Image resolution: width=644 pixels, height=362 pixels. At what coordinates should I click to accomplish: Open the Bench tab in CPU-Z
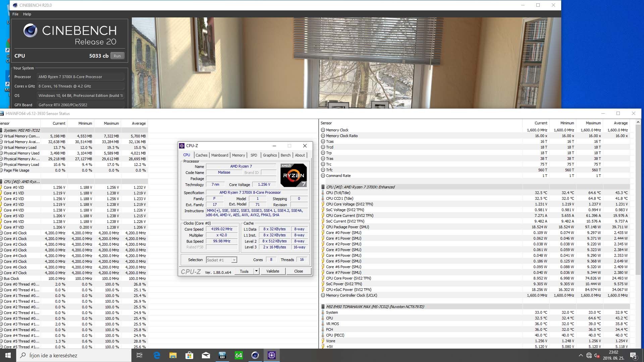pyautogui.click(x=285, y=155)
